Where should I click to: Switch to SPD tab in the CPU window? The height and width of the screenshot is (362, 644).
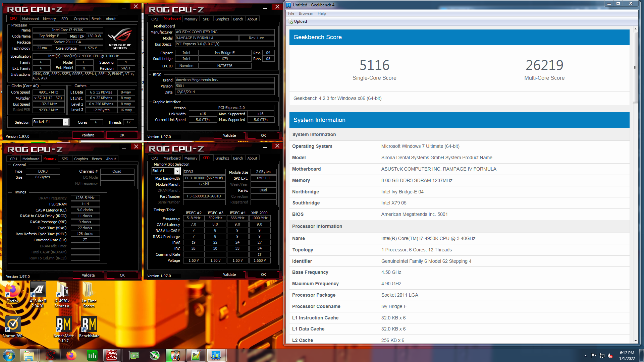click(65, 19)
